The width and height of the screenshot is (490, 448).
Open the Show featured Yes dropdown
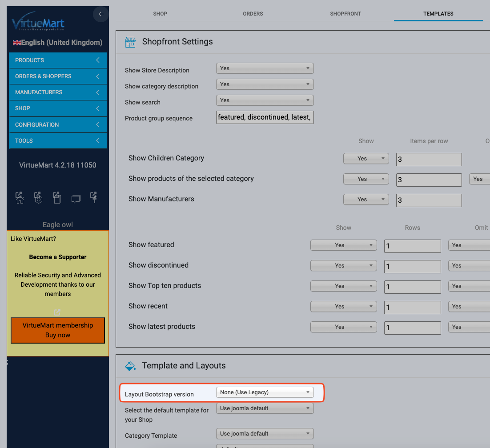(x=343, y=245)
